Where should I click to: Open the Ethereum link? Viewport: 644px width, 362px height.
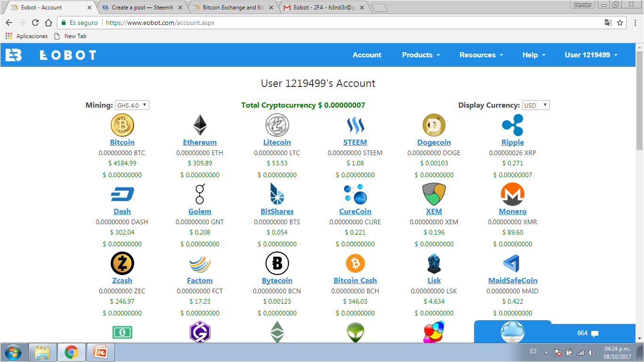tap(200, 142)
